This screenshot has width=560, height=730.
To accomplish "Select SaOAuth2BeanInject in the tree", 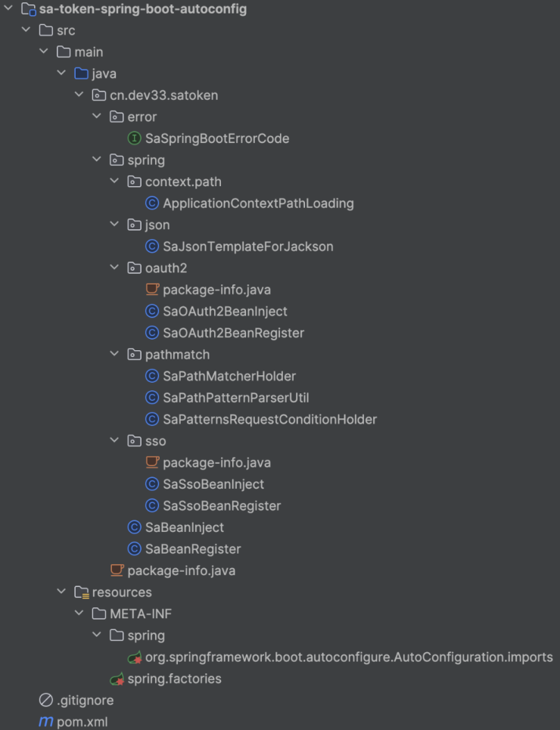I will click(225, 311).
